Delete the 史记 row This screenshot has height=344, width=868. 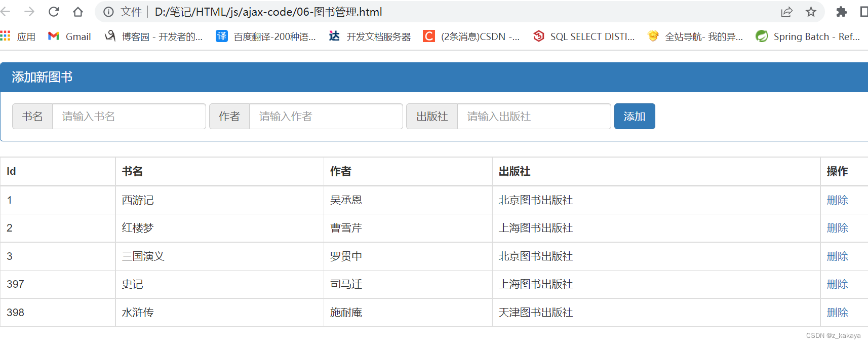(837, 284)
